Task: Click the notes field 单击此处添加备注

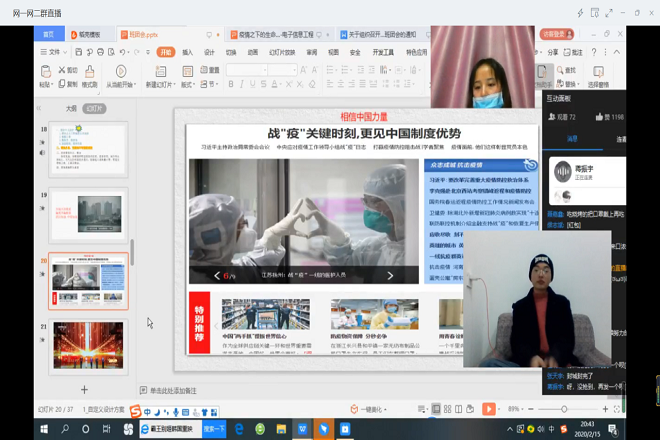Action: coord(173,391)
